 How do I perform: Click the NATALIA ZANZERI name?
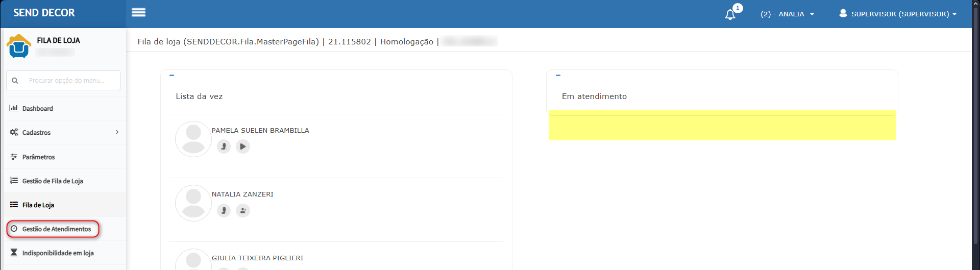(242, 194)
